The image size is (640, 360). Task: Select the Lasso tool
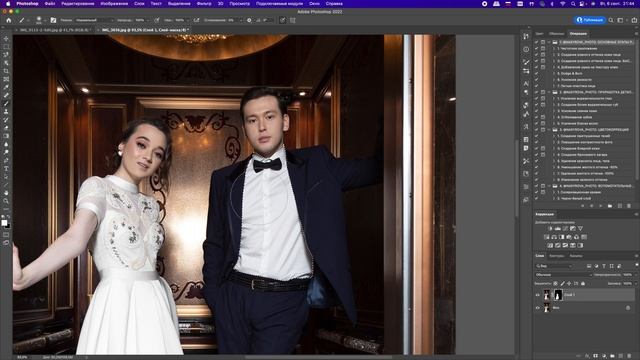click(x=6, y=55)
